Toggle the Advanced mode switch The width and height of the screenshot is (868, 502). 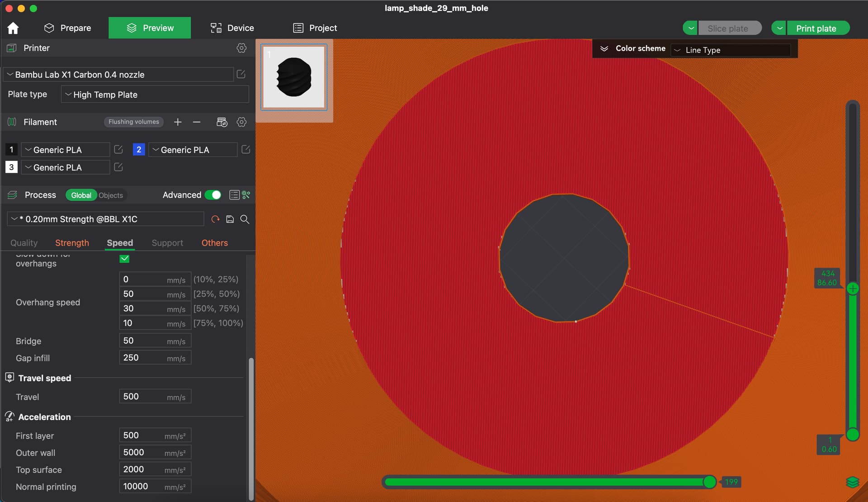(213, 195)
